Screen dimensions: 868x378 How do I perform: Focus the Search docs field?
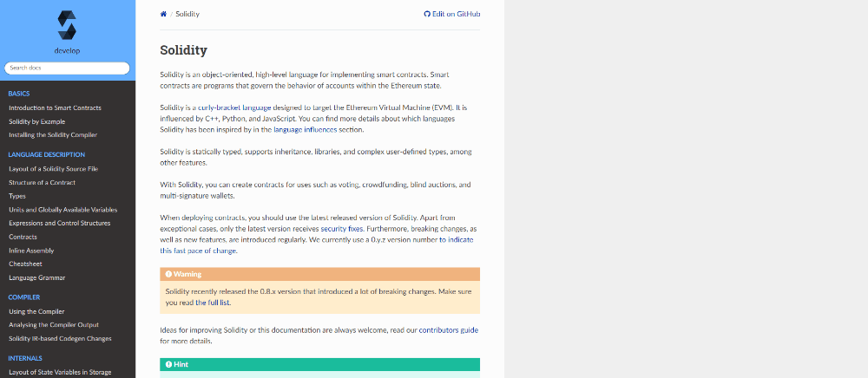[67, 68]
